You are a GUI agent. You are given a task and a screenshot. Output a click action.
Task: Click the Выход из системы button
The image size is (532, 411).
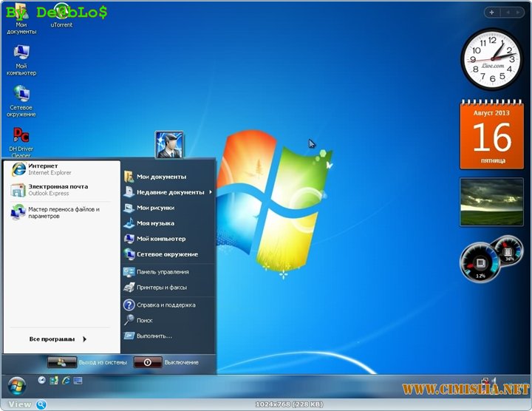[x=87, y=362]
